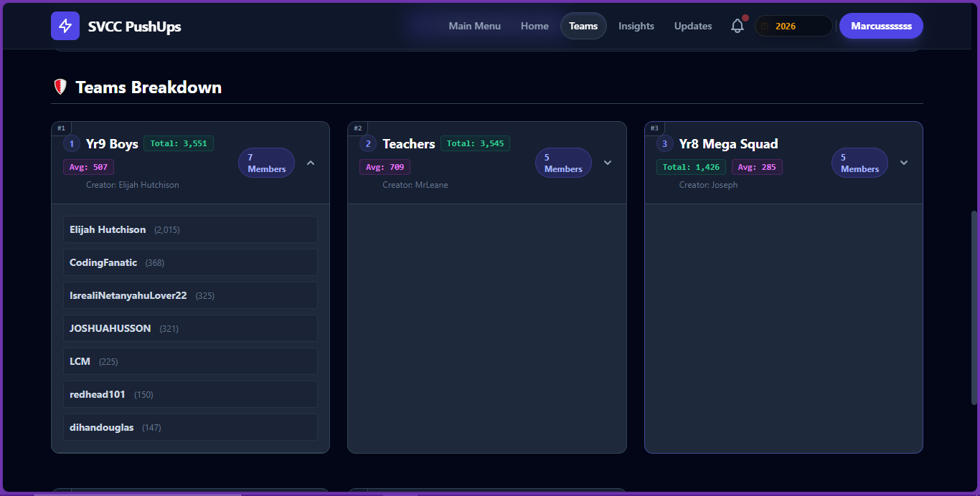Open the 2026 year dropdown
Viewport: 980px width, 496px height.
[x=793, y=27]
